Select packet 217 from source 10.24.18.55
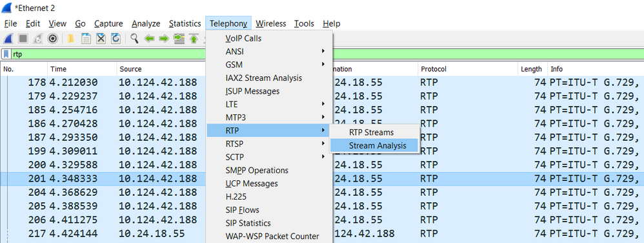This screenshot has width=644, height=243. pos(322,233)
